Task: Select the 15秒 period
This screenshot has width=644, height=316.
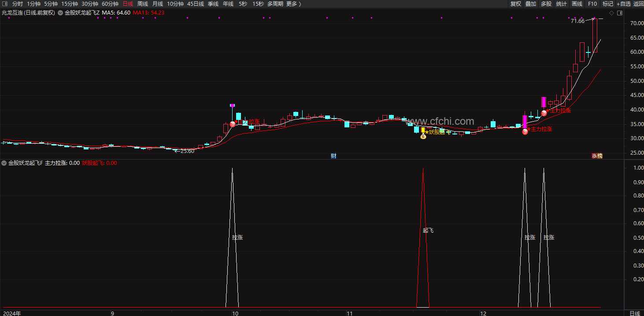Action: (x=258, y=4)
